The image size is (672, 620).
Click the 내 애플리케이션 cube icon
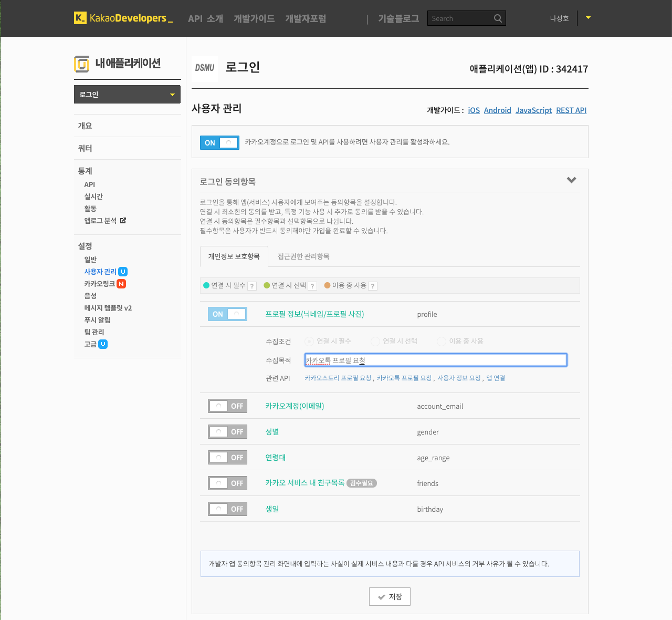(x=82, y=64)
